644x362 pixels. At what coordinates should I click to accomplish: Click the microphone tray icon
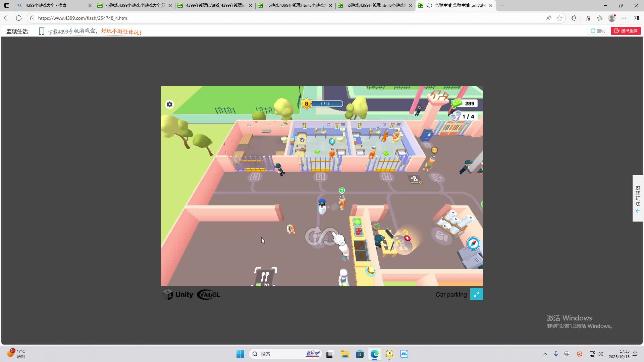pyautogui.click(x=556, y=354)
